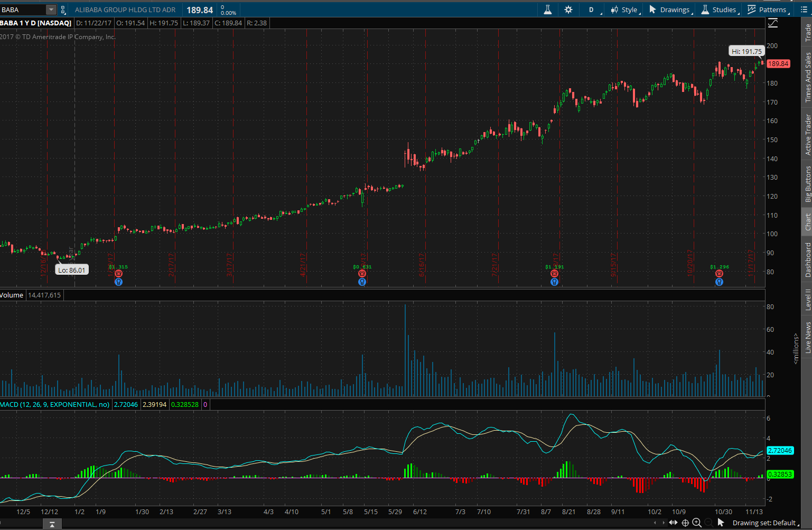Click the $1.315 earnings estimate label

[118, 267]
